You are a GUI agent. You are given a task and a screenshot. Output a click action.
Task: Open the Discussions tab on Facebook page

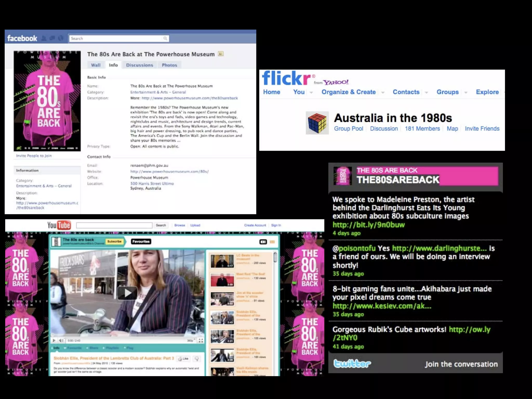point(139,65)
